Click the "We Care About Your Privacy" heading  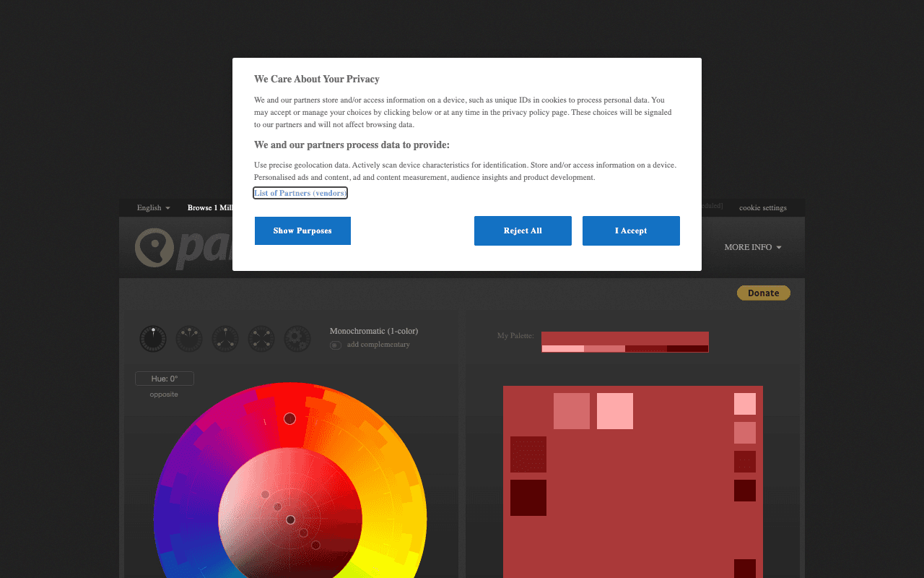coord(317,79)
